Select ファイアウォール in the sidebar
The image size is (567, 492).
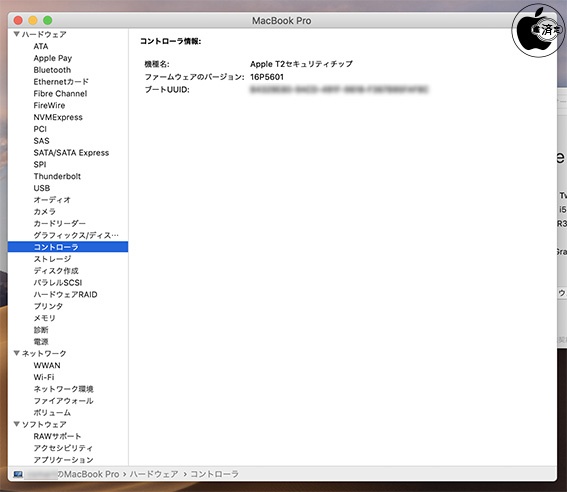pos(64,401)
